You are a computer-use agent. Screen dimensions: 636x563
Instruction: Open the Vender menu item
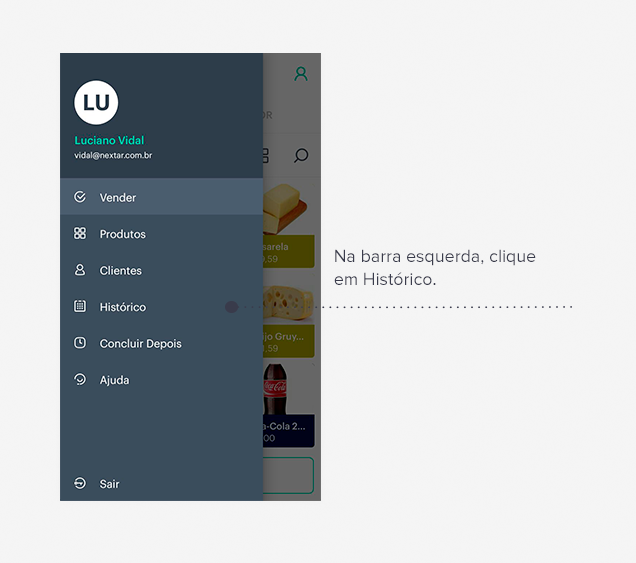[x=161, y=197]
